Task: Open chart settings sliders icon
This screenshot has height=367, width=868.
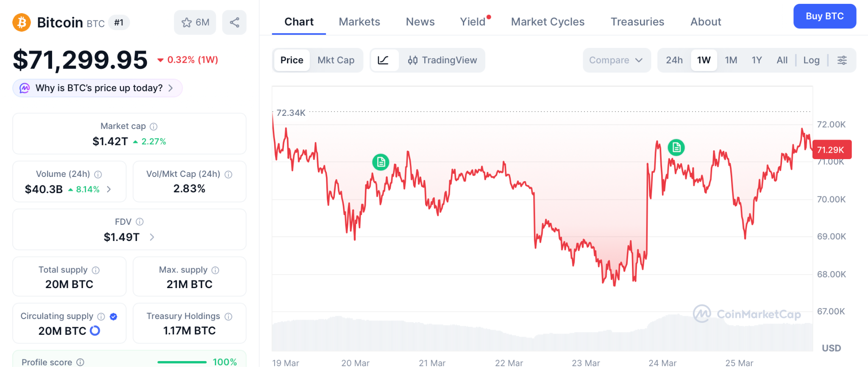Action: click(842, 60)
